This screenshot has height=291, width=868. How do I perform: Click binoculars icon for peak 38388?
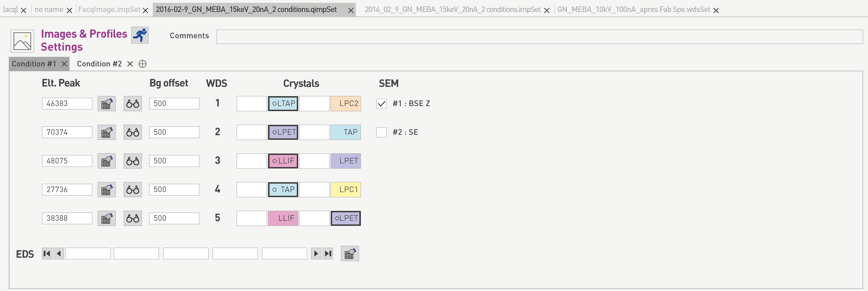[133, 218]
